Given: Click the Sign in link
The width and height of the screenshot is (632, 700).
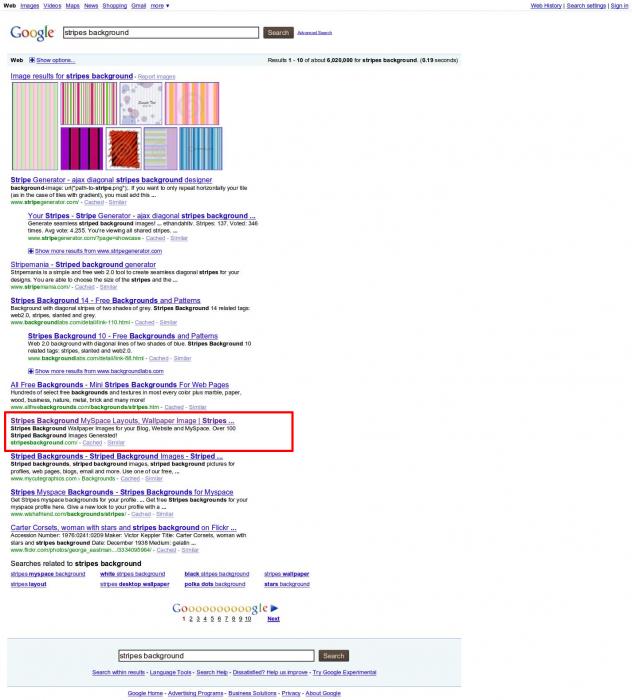Looking at the screenshot, I should pos(619,6).
